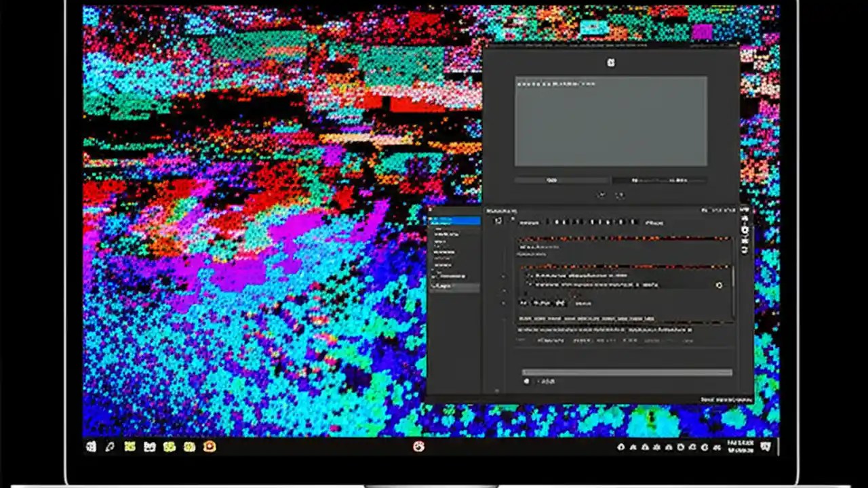
Task: Toggle the checkbox beside the first list entry
Action: click(x=528, y=275)
